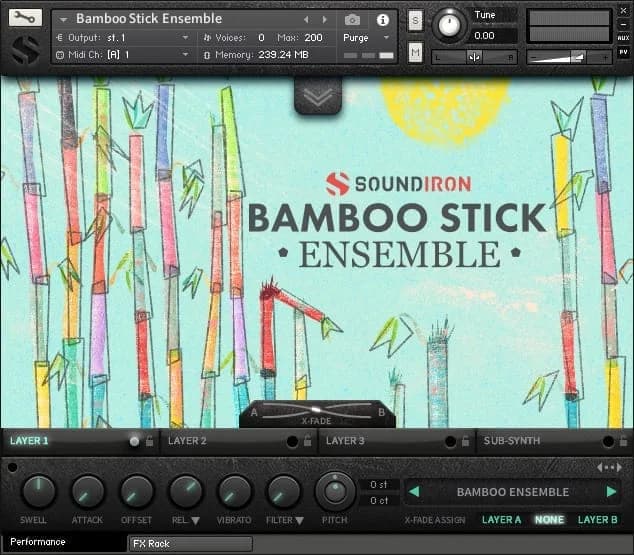Click the SWELL knob
The height and width of the screenshot is (555, 634).
point(38,492)
